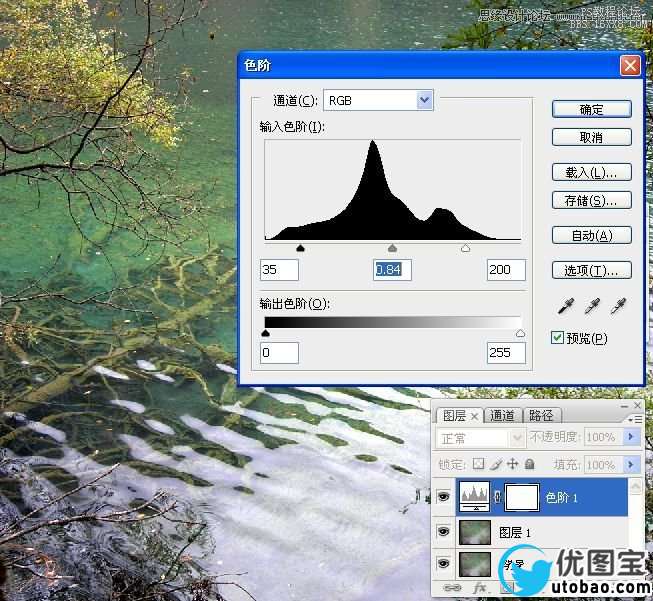Click the 取消 Cancel button
653x601 pixels.
point(591,137)
